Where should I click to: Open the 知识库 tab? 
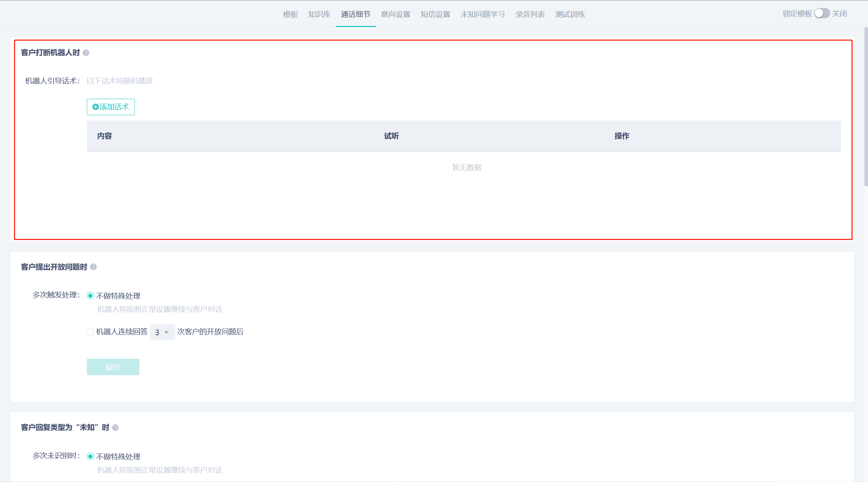point(319,14)
